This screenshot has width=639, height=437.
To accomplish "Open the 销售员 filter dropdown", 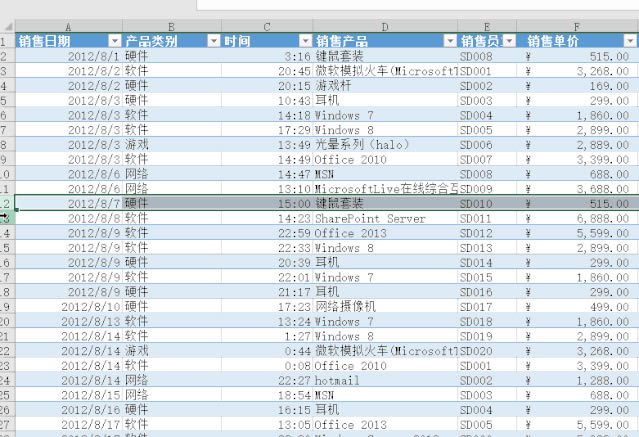I will 509,41.
